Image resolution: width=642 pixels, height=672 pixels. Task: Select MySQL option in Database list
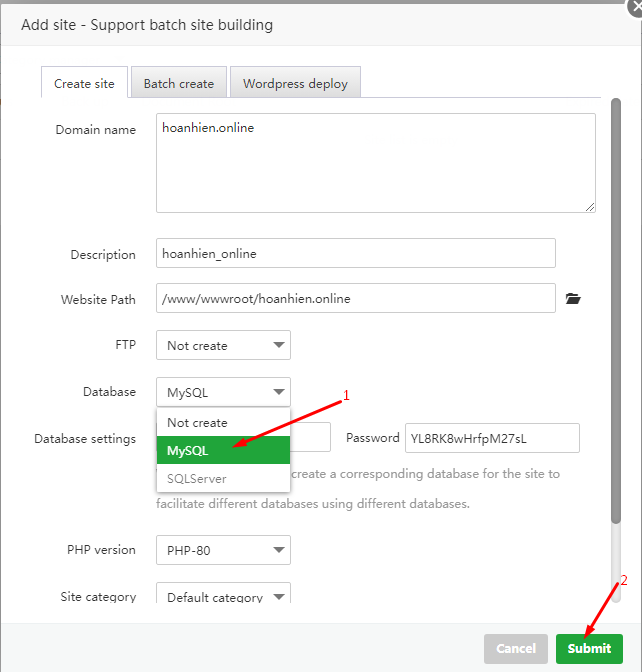coord(223,450)
